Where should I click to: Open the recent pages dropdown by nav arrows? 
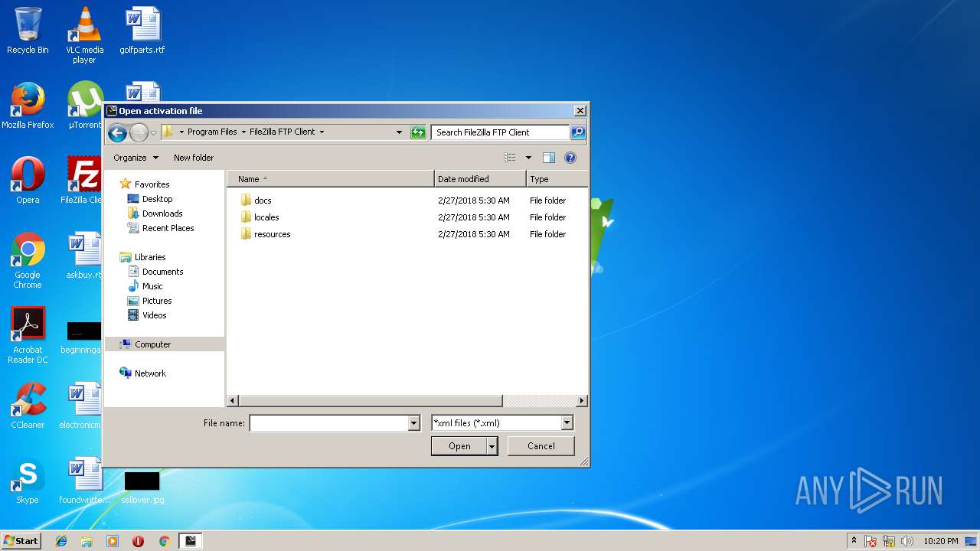coord(153,132)
